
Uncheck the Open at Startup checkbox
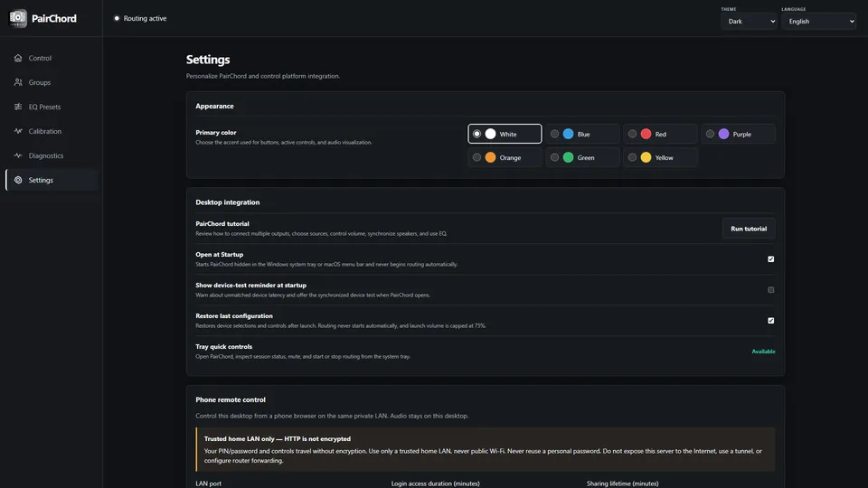point(771,259)
